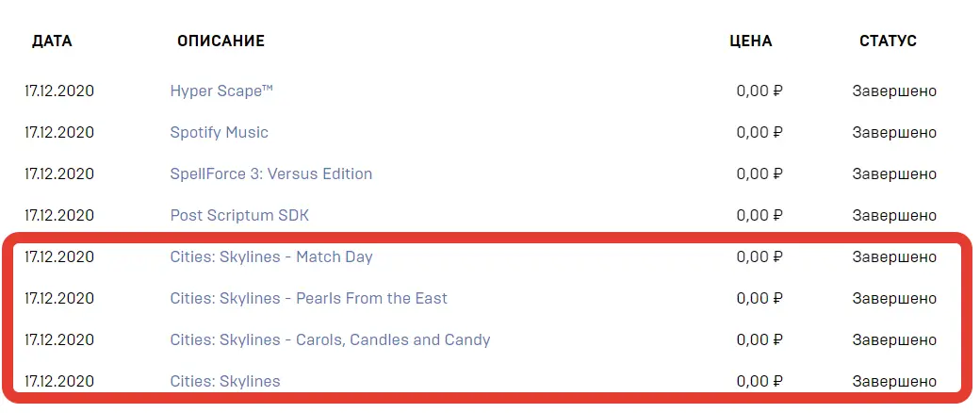Open Cities: Skylines - Match Day link
The image size is (980, 413).
click(x=271, y=256)
